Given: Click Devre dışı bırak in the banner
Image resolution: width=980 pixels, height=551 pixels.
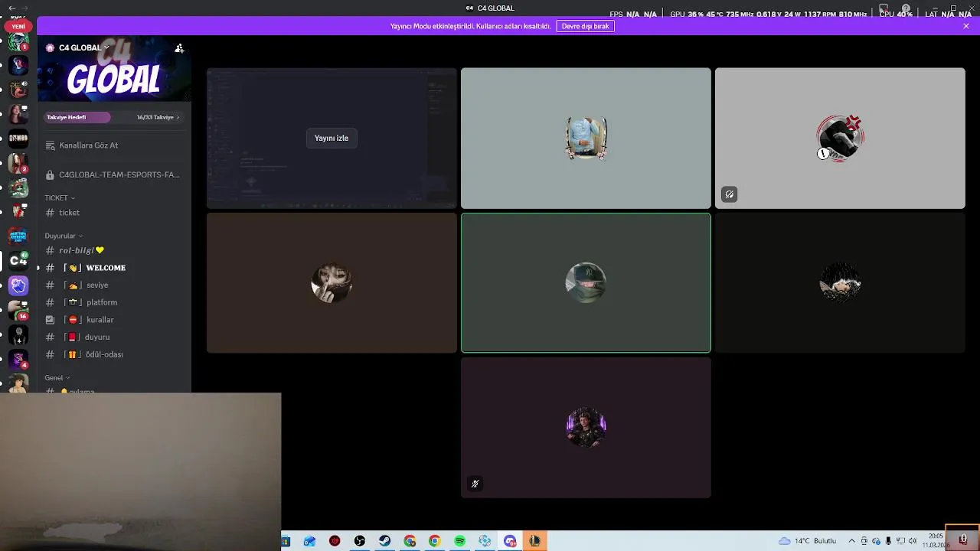Looking at the screenshot, I should pos(585,26).
